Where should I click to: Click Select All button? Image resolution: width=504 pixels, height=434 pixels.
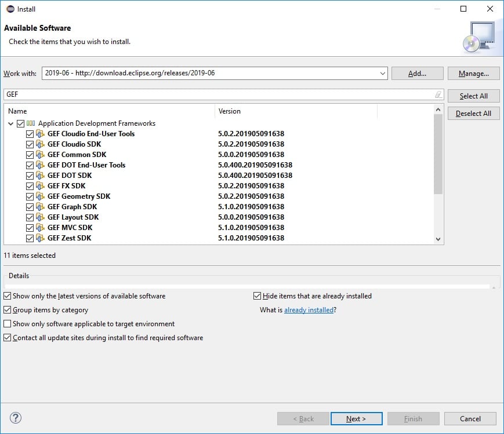[473, 96]
